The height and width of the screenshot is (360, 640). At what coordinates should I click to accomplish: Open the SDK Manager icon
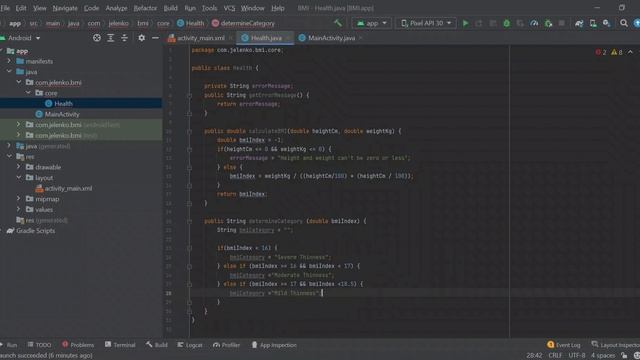coord(607,23)
